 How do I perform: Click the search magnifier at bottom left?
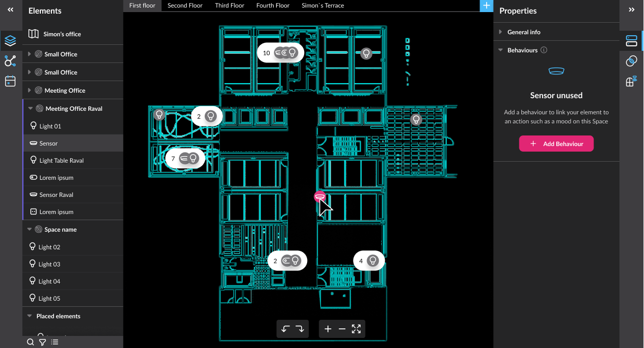click(x=30, y=342)
